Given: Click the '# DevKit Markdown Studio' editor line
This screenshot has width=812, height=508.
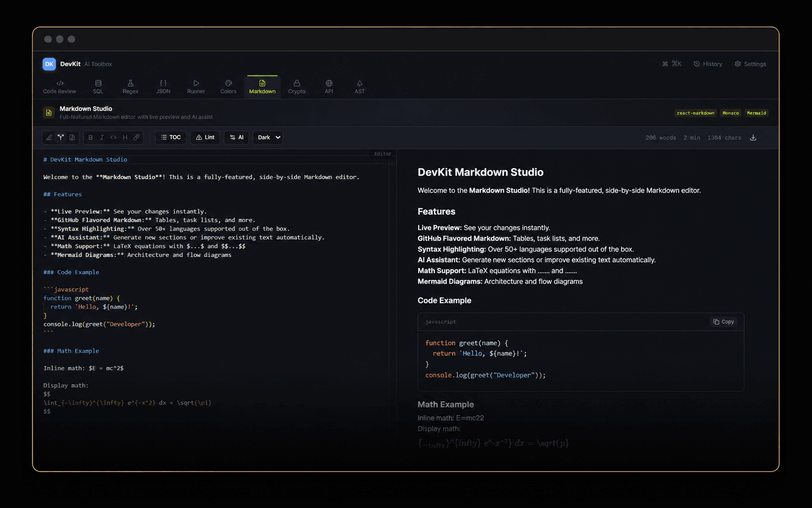Looking at the screenshot, I should pos(85,159).
